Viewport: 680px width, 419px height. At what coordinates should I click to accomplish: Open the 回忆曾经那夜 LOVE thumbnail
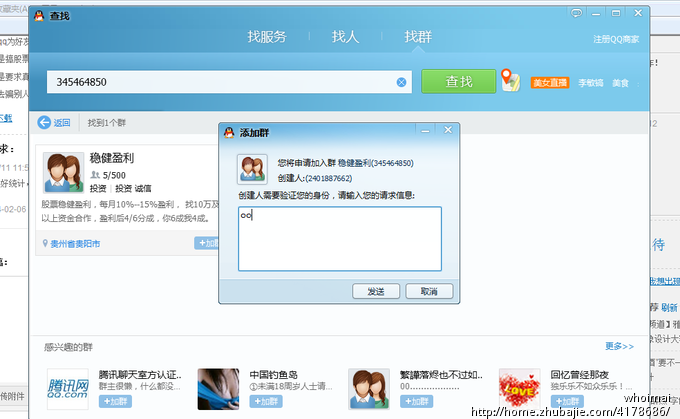pos(520,389)
